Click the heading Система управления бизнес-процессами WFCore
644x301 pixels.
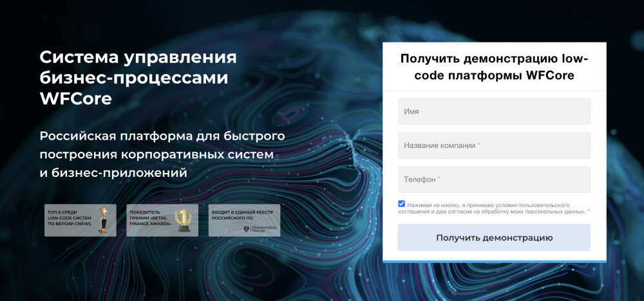[x=138, y=78]
